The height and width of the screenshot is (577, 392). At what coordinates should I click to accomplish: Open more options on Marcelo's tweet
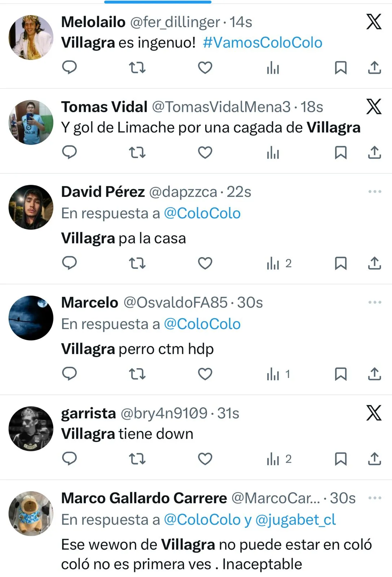[375, 302]
